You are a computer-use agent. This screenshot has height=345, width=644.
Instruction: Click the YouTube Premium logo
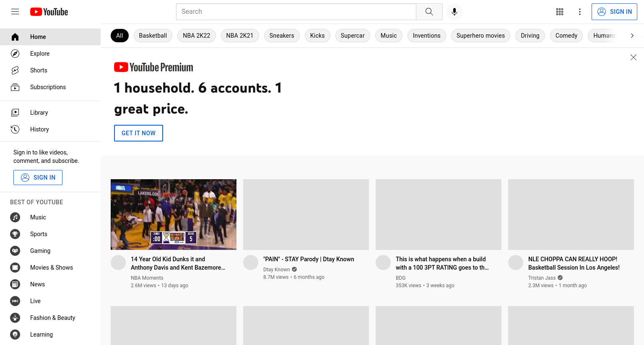(153, 67)
